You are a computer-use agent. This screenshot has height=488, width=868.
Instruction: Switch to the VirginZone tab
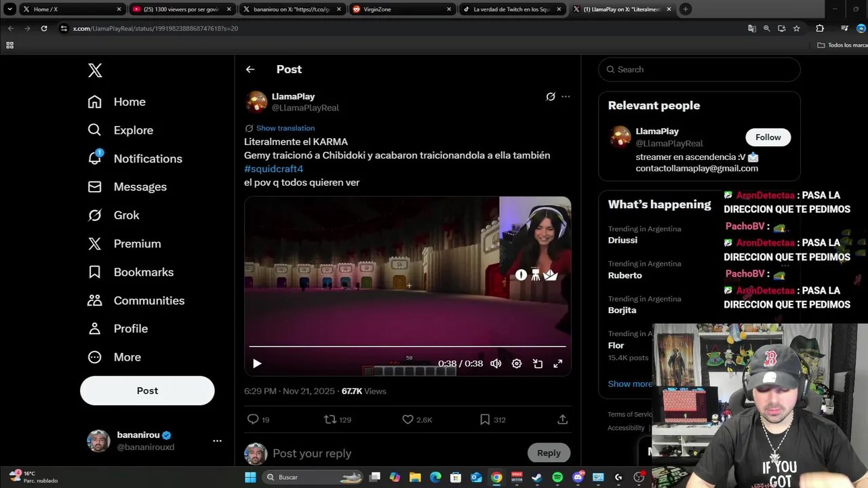tap(402, 9)
